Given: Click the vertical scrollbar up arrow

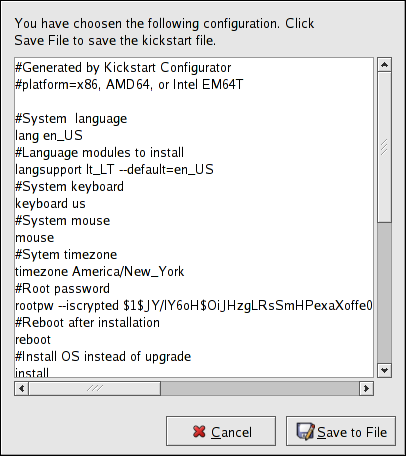Looking at the screenshot, I should (384, 65).
